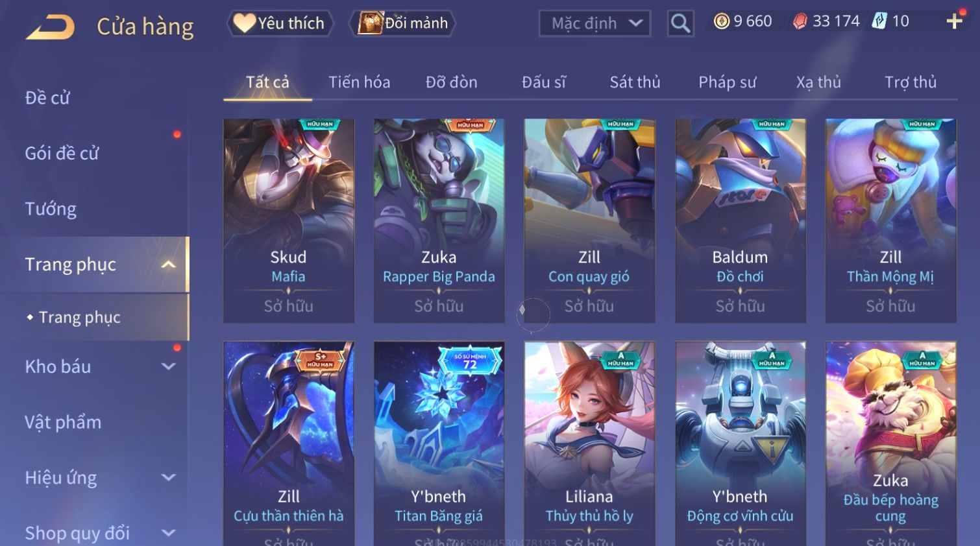This screenshot has width=980, height=546.
Task: Expand the Hiệu ứng sidebar section
Action: (168, 478)
